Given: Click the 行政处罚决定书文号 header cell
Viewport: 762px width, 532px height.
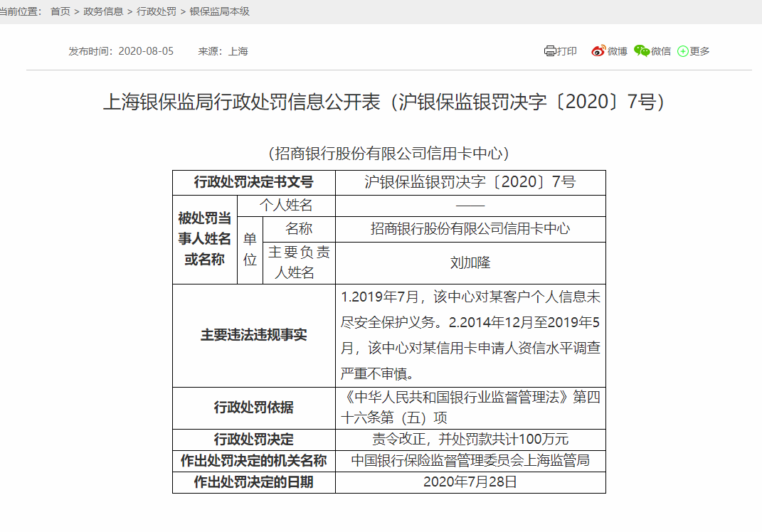Looking at the screenshot, I should pos(254,182).
